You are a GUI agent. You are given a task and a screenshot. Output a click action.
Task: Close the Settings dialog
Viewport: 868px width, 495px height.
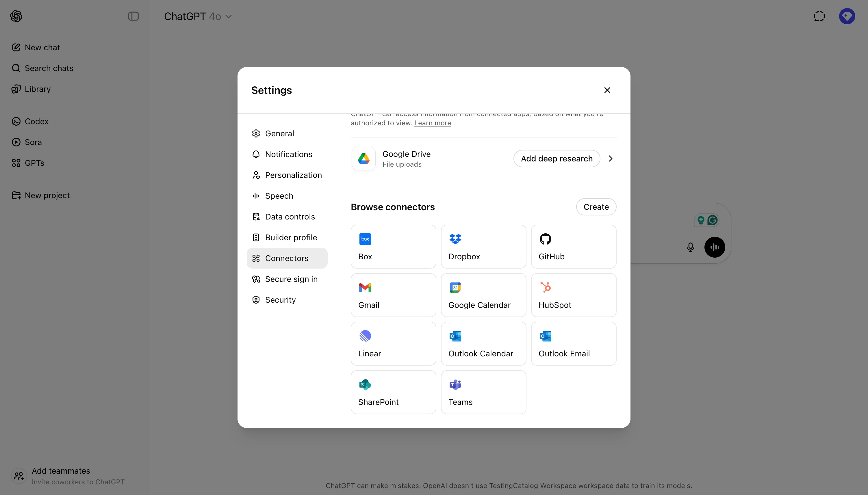(x=607, y=90)
